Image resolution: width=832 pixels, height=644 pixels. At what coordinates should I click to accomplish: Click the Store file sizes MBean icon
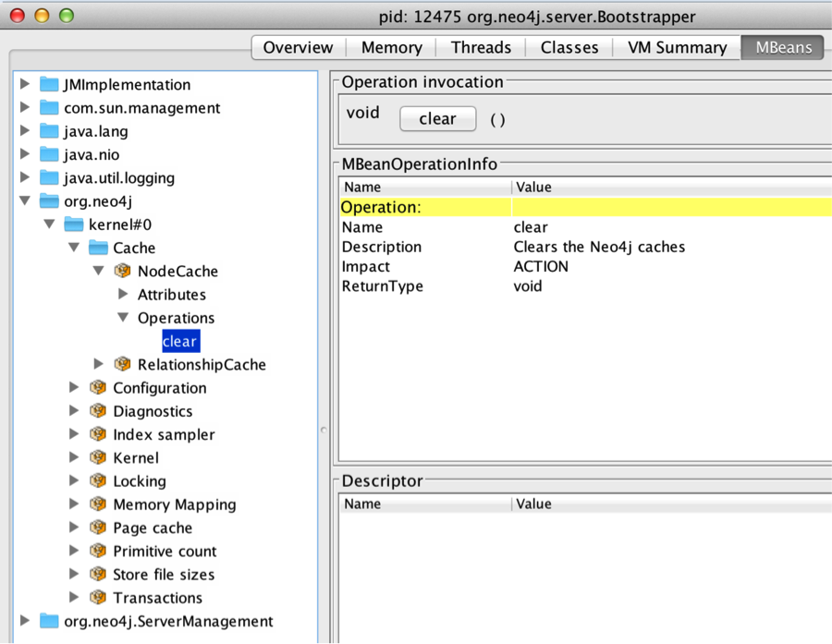(98, 575)
